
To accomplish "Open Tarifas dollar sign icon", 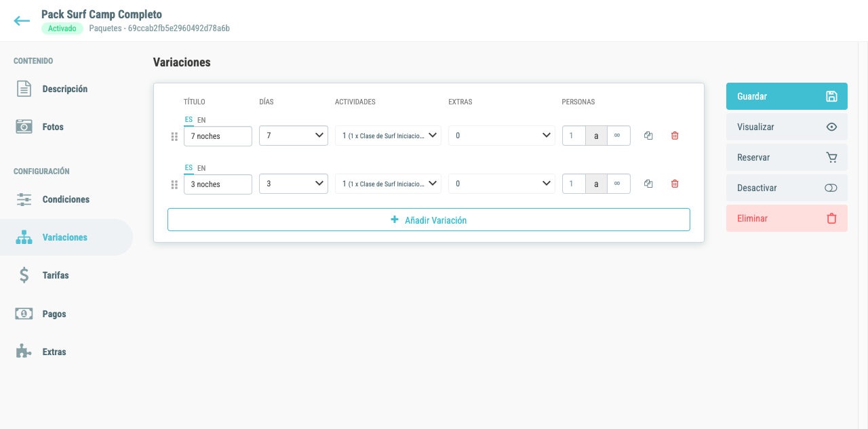I will click(24, 275).
